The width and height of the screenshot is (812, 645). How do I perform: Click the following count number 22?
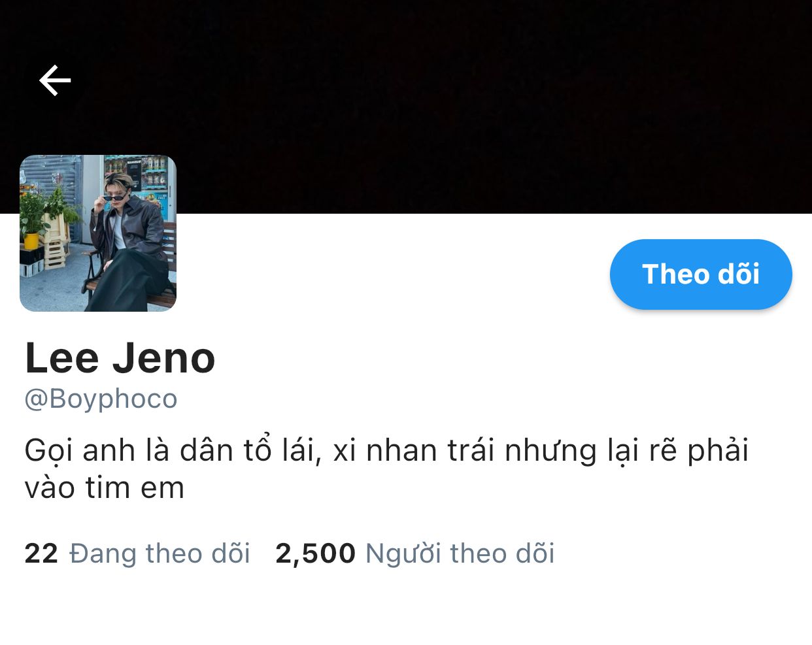pos(41,554)
